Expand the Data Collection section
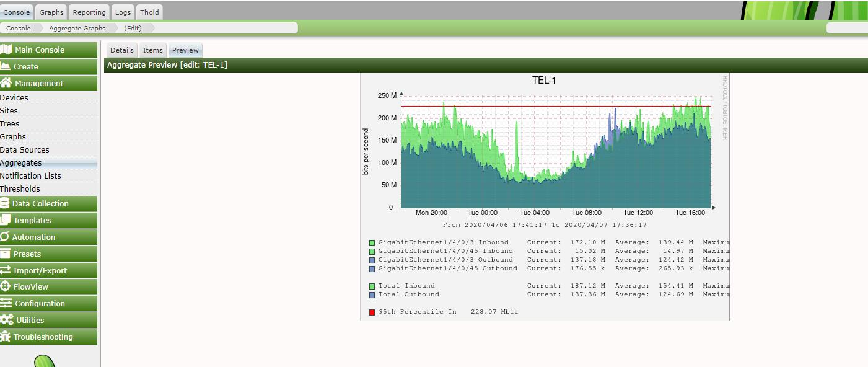This screenshot has height=367, width=868. tap(49, 203)
